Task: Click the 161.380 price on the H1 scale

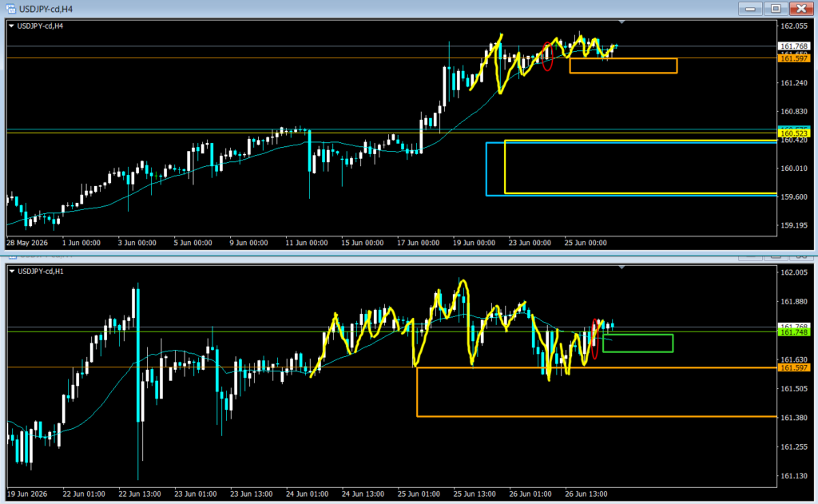Action: tap(794, 418)
